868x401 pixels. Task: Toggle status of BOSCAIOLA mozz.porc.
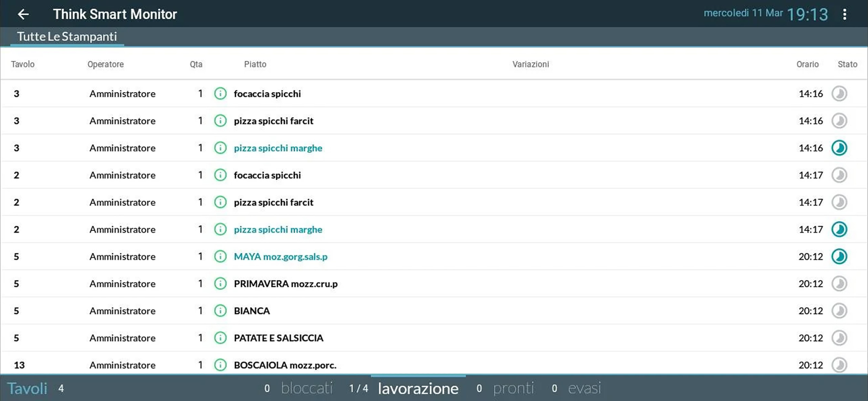(839, 365)
